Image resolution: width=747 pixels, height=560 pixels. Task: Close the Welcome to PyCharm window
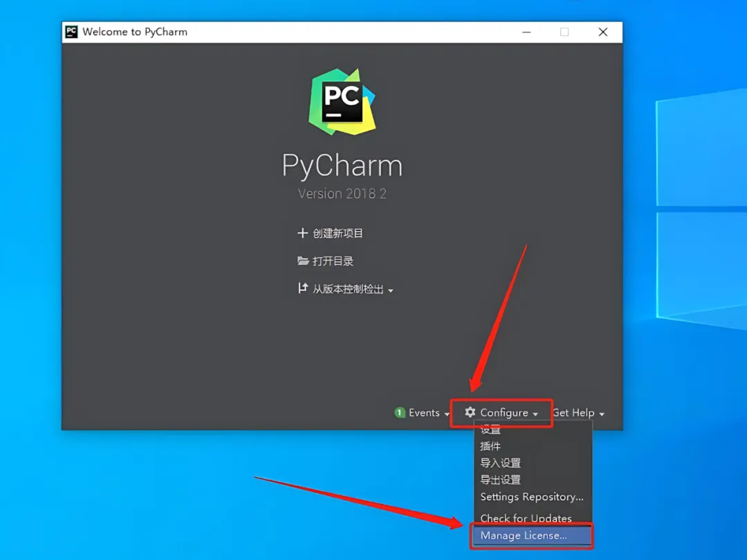point(603,32)
